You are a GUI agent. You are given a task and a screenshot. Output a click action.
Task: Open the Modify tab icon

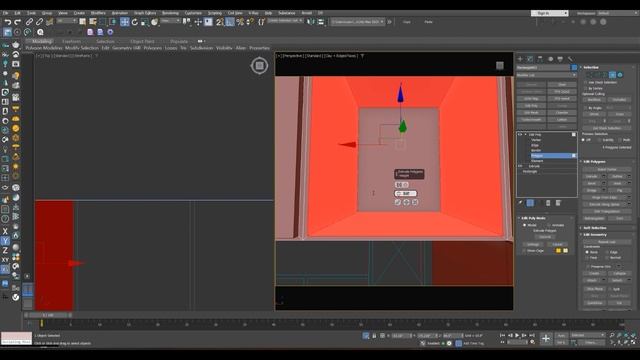click(x=530, y=59)
